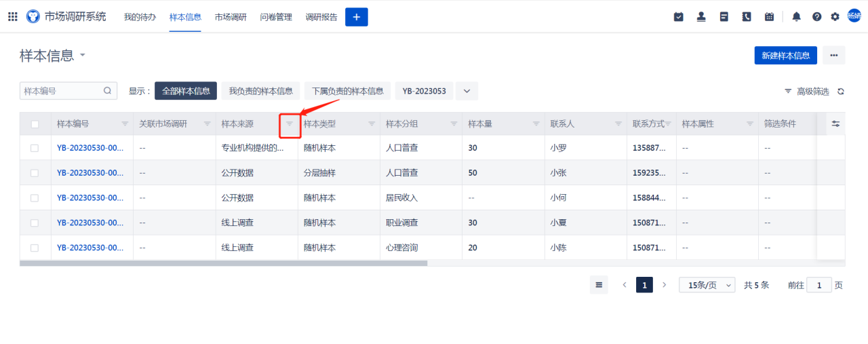Check the row with contact 小夏
Image resolution: width=868 pixels, height=344 pixels.
(x=35, y=223)
